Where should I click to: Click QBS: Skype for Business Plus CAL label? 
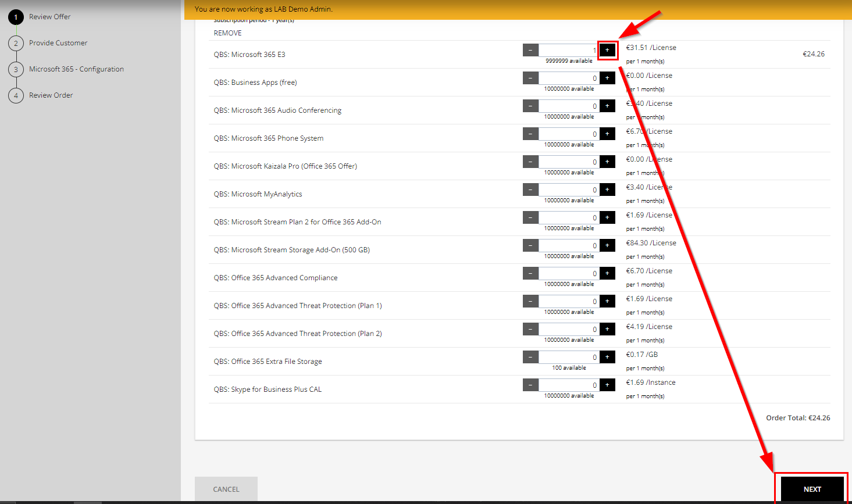pyautogui.click(x=268, y=389)
